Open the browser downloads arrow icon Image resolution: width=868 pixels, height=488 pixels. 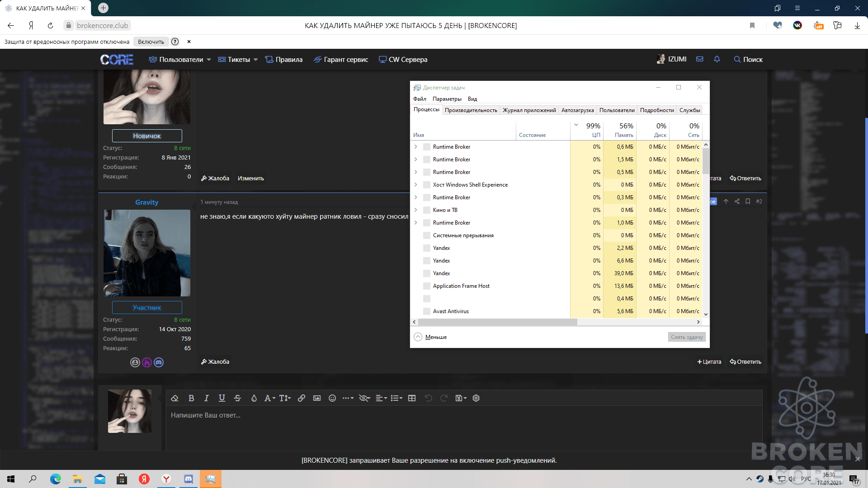[857, 26]
